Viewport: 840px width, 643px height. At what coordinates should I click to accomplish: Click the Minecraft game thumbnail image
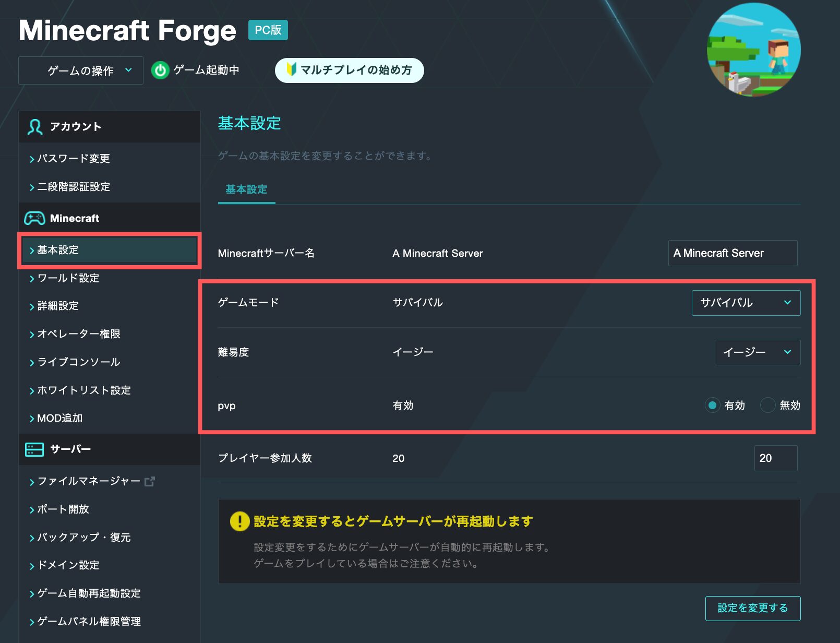pos(753,50)
